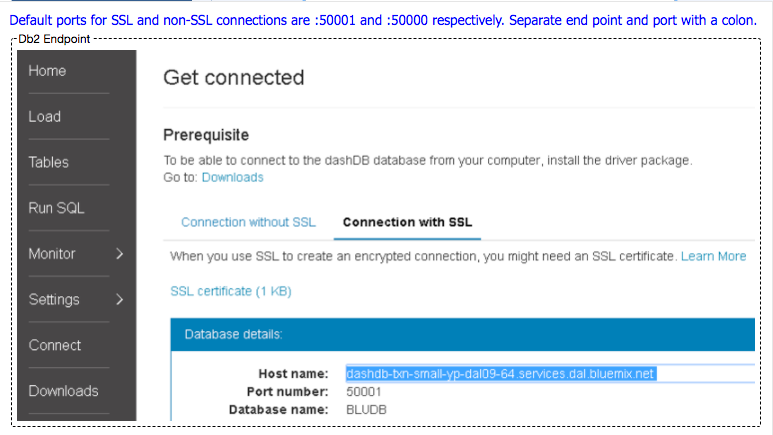Expand the Monitor submenu chevron
This screenshot has height=435, width=773.
tap(119, 254)
